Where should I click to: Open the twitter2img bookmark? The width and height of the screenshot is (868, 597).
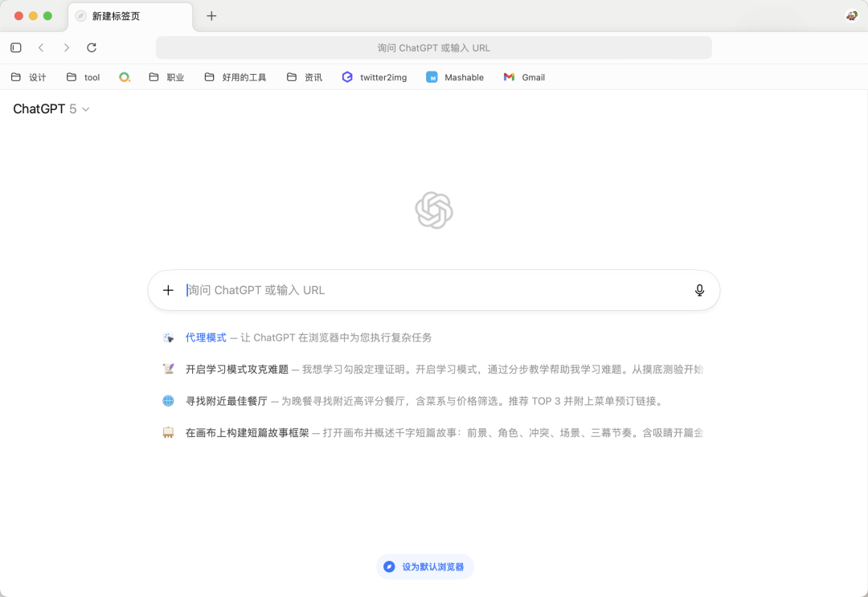[374, 76]
